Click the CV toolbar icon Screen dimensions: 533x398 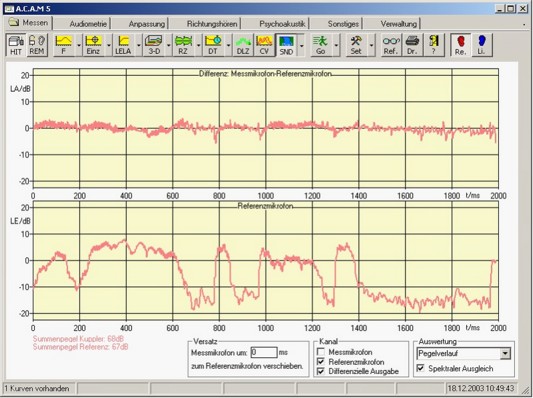[264, 45]
